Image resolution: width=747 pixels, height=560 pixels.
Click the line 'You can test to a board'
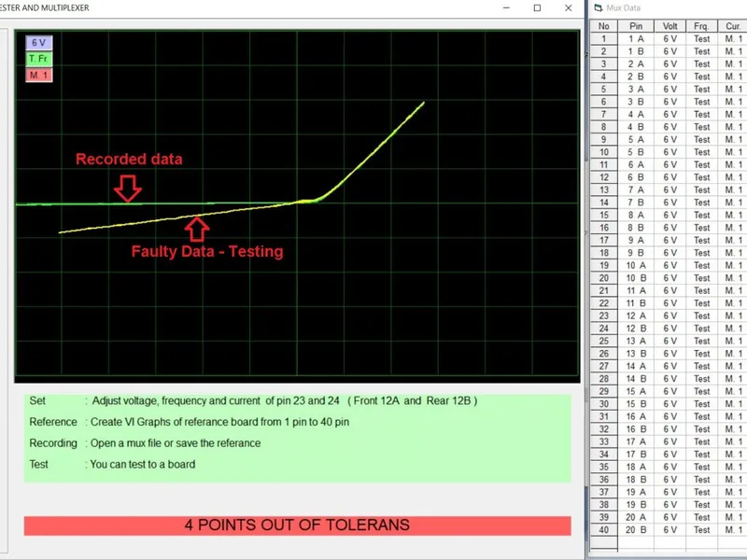143,464
